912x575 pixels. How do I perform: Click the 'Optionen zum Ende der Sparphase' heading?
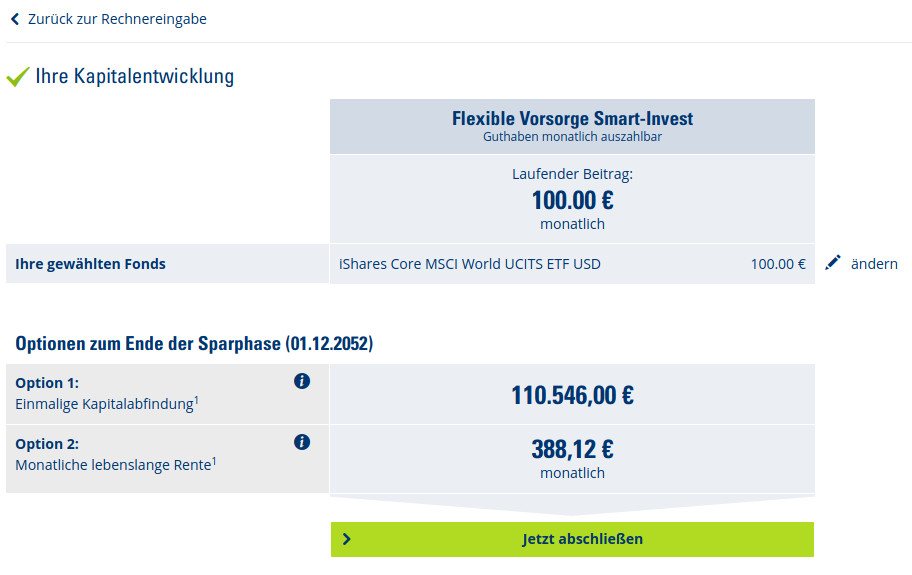tap(194, 344)
